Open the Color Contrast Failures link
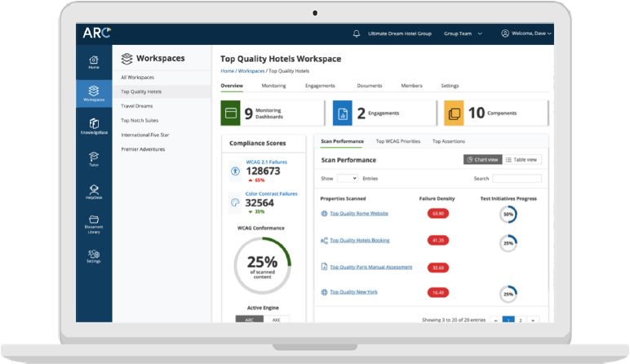This screenshot has width=630, height=364. (271, 194)
